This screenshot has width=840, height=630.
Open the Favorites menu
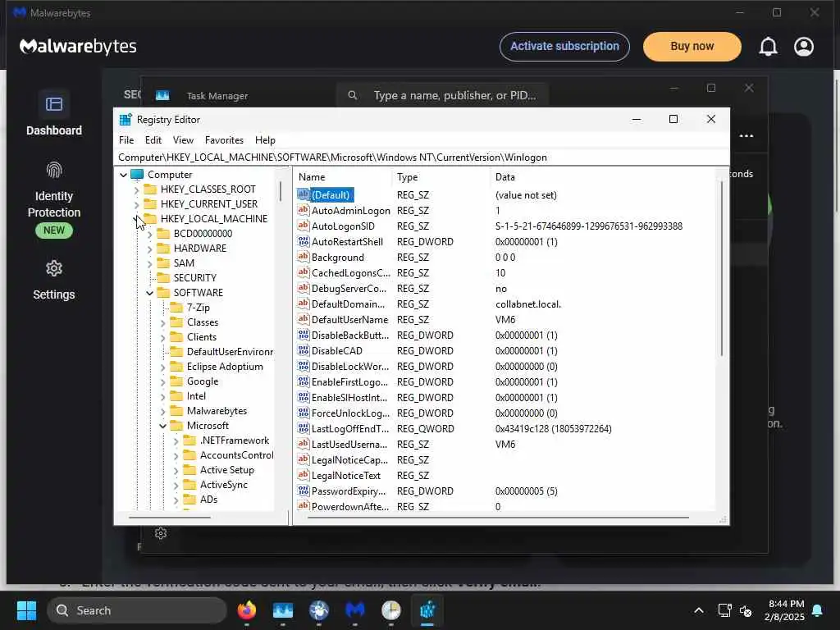point(224,140)
